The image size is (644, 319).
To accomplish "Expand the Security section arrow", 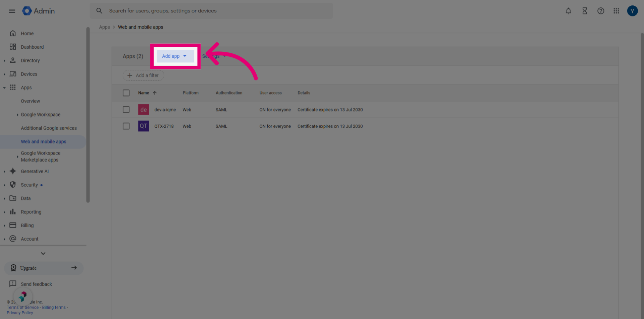I will click(x=4, y=185).
